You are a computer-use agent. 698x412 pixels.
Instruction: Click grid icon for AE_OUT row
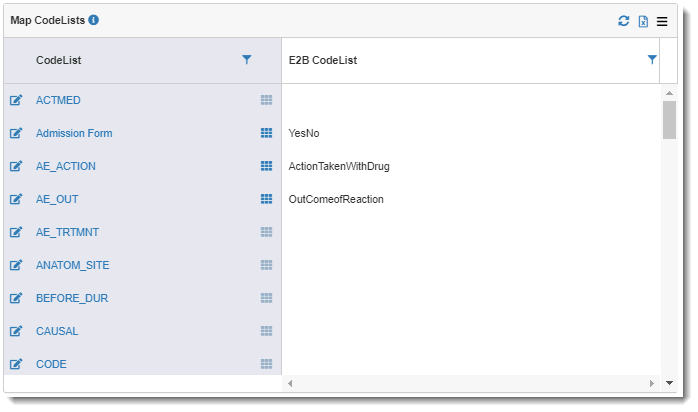click(266, 199)
